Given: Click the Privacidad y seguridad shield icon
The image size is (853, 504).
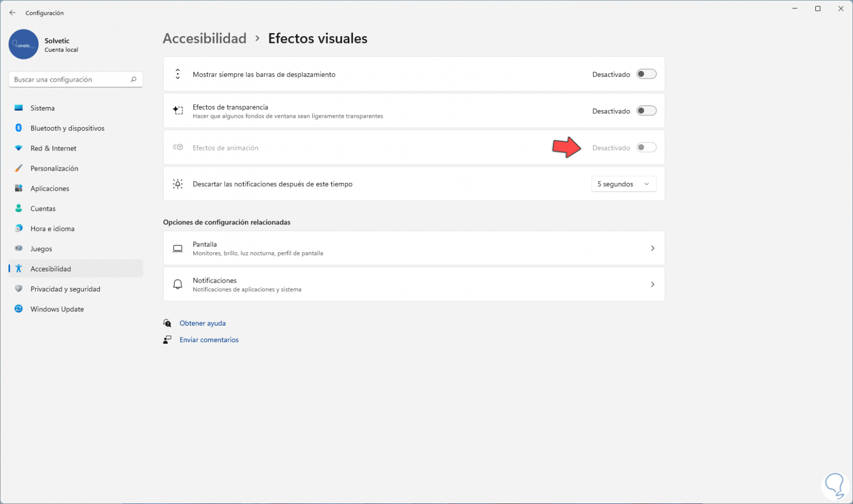Looking at the screenshot, I should click(x=19, y=289).
